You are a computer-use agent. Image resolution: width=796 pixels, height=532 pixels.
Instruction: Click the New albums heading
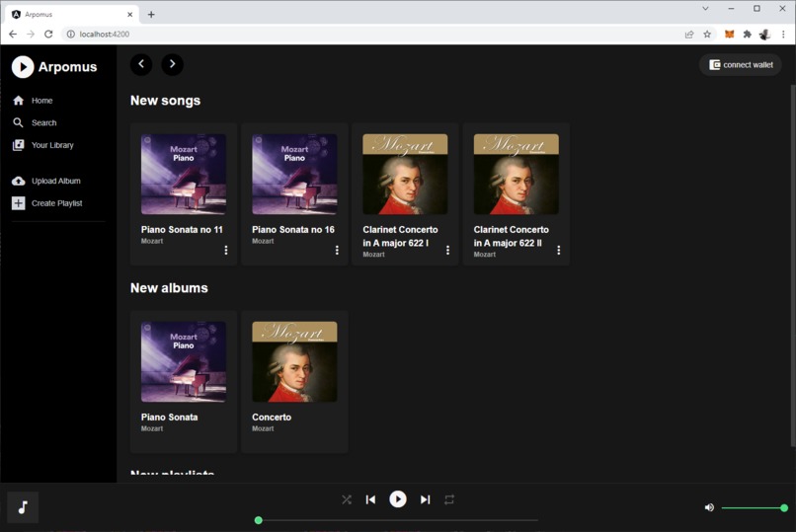(169, 288)
